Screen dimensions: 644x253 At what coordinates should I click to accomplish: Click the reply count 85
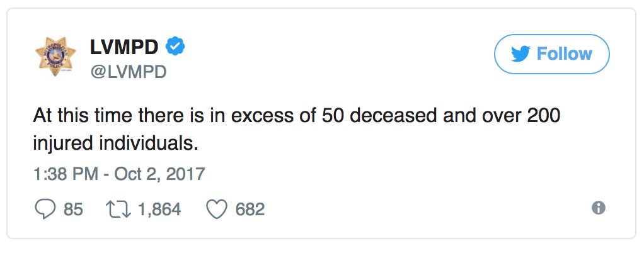[73, 209]
